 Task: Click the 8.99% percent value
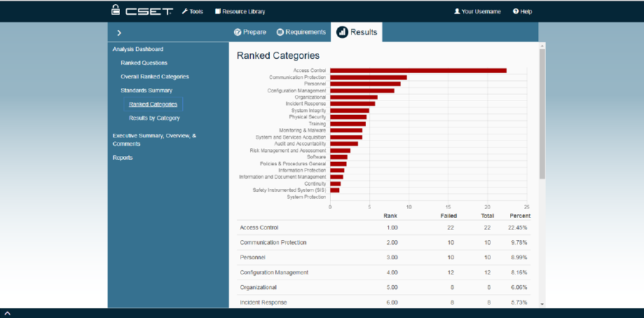521,258
